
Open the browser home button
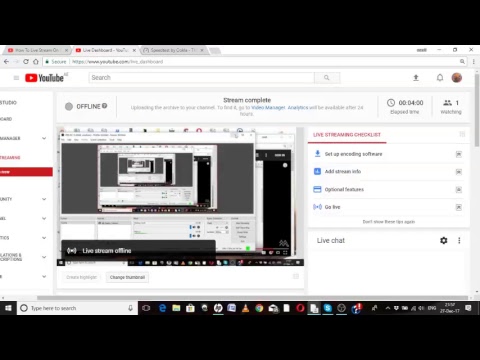(36, 62)
